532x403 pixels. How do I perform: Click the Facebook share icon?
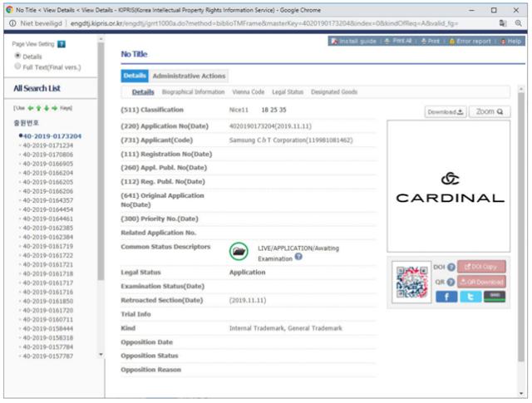pyautogui.click(x=446, y=297)
